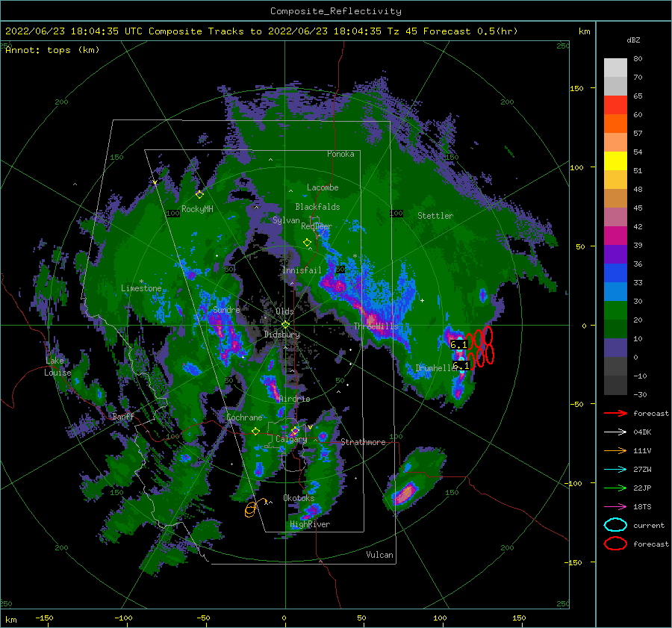Click the red forecast ellipse cluster east of storm
Screen dimensions: 672x628
pyautogui.click(x=479, y=346)
